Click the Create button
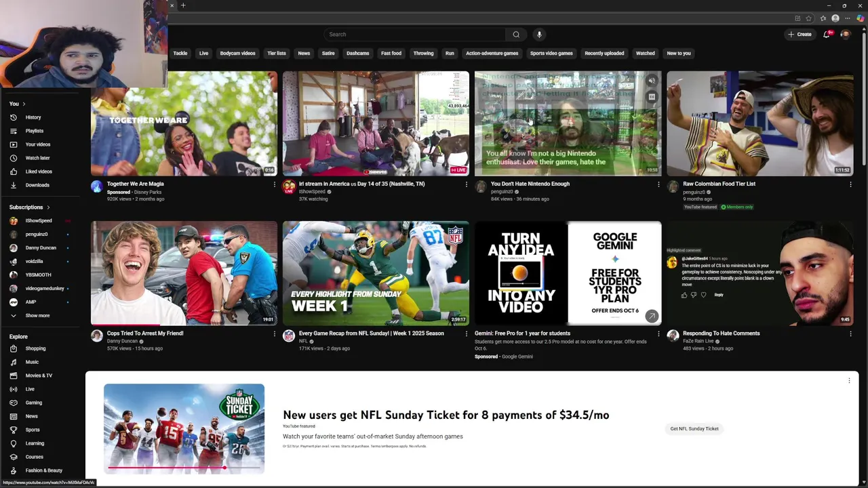Screen dimensions: 868x488 800,35
